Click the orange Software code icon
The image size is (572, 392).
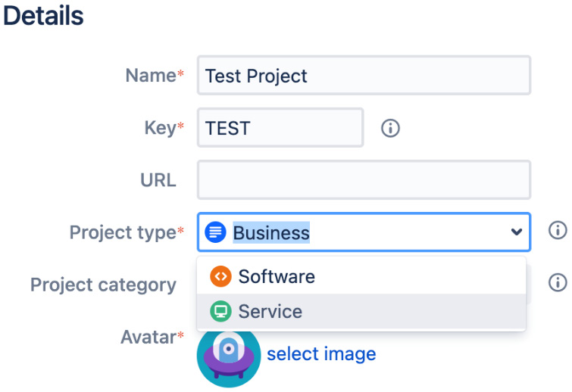tap(220, 276)
